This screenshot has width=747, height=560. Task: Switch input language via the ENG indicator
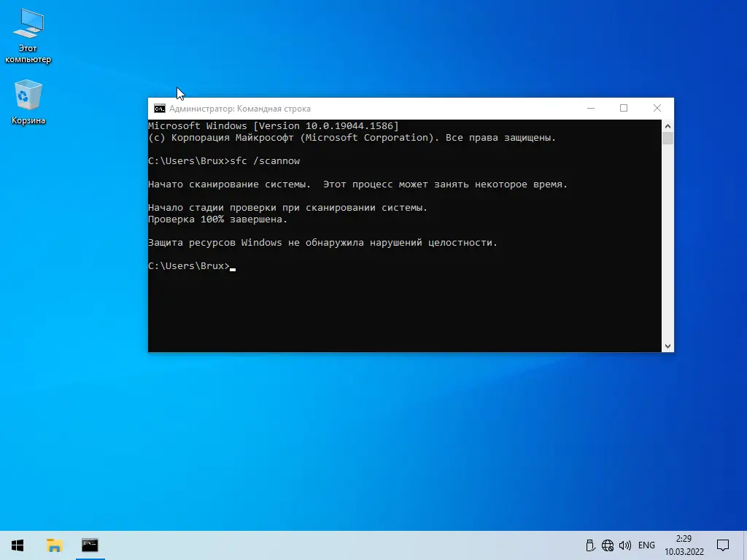click(646, 545)
